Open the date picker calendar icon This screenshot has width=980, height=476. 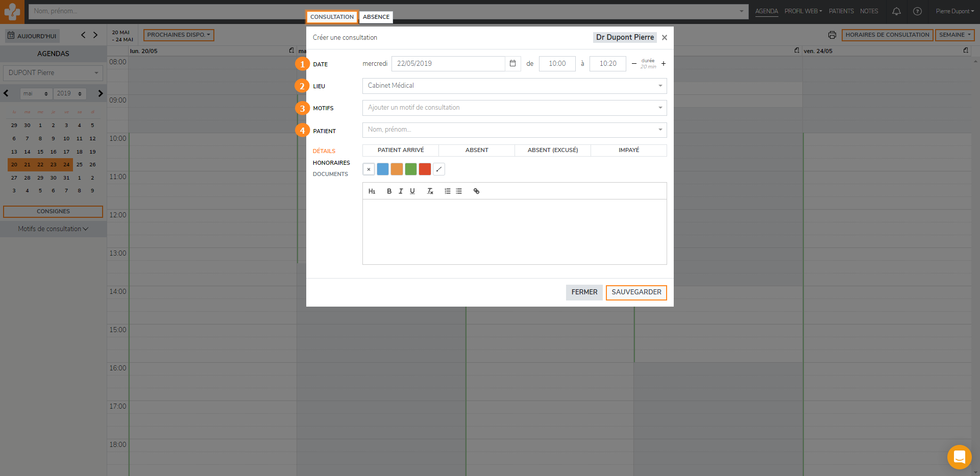tap(512, 64)
